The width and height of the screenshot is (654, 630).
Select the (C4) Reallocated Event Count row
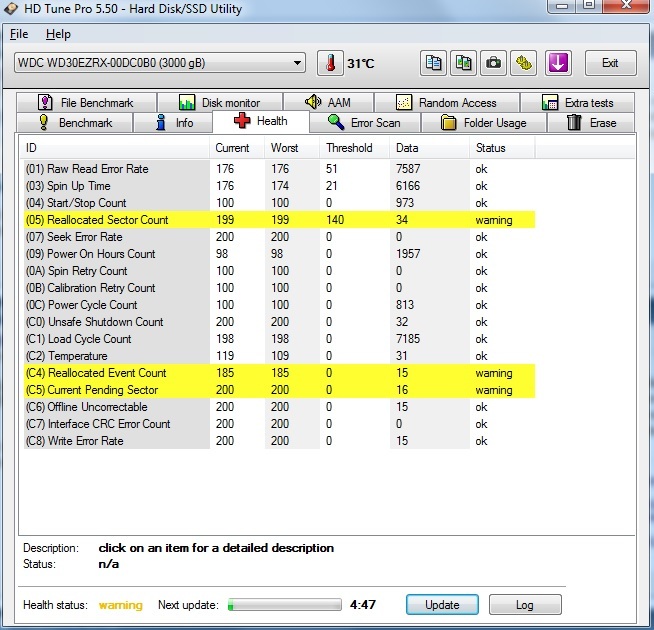[279, 373]
